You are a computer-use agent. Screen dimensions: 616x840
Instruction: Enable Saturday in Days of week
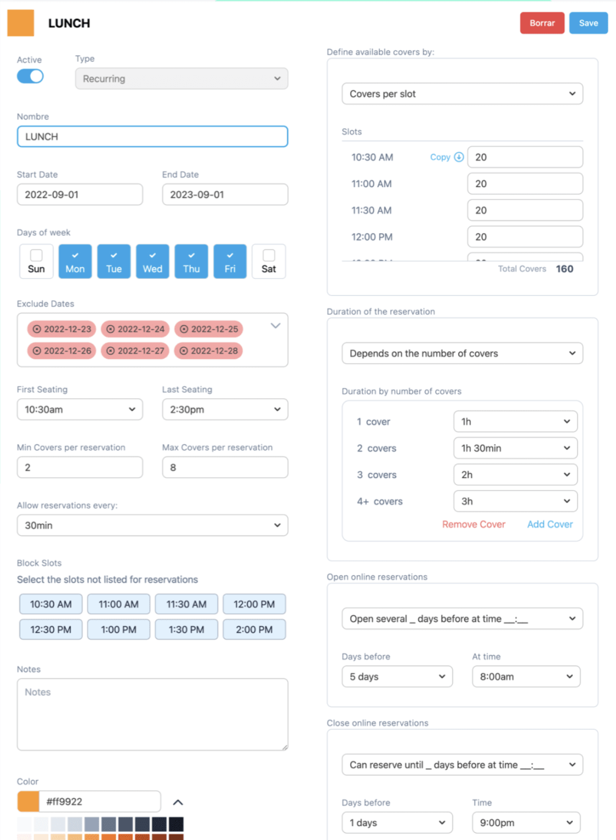[269, 255]
